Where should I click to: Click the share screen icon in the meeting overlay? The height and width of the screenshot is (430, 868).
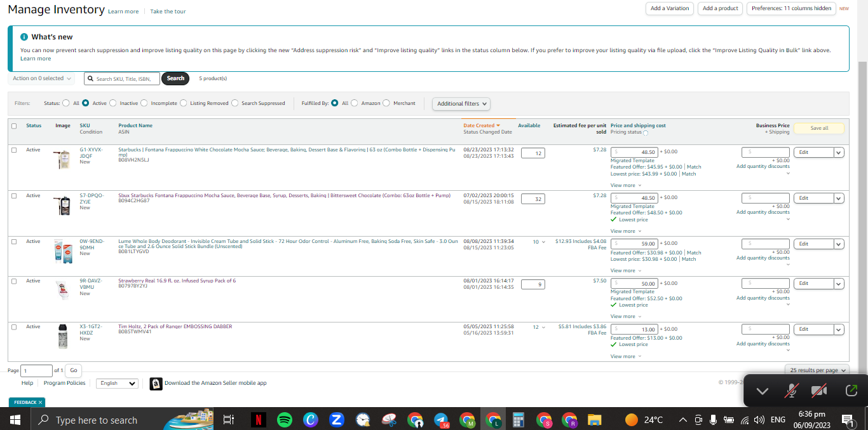(851, 391)
